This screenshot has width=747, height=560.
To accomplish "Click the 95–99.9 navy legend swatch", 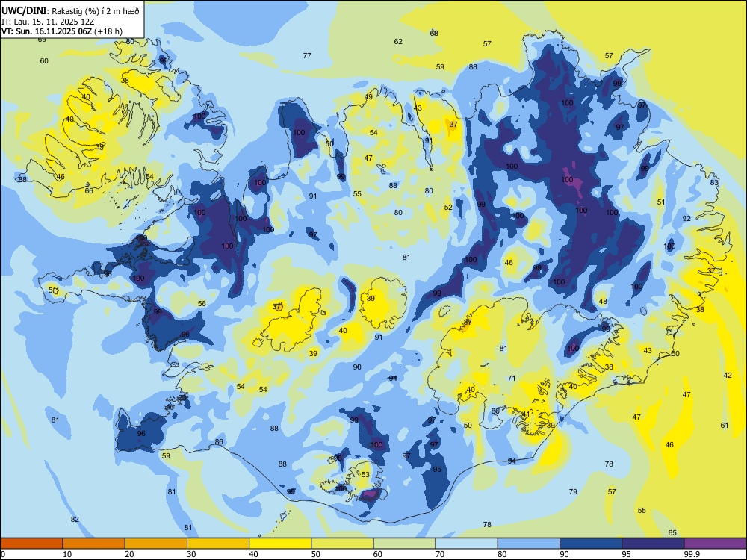I will [653, 544].
